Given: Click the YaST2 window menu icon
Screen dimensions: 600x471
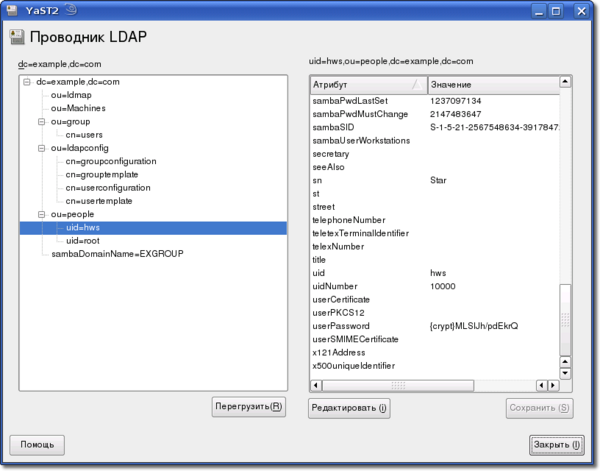Looking at the screenshot, I should click(11, 10).
